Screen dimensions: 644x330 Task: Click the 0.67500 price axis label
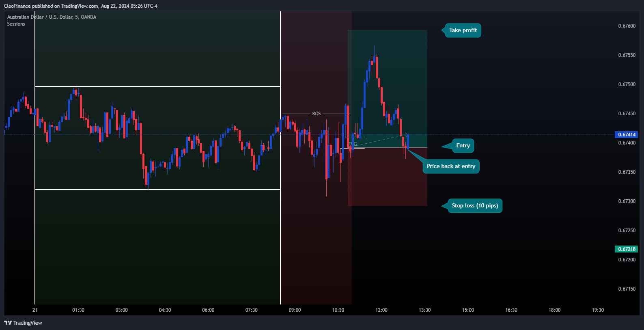click(627, 84)
